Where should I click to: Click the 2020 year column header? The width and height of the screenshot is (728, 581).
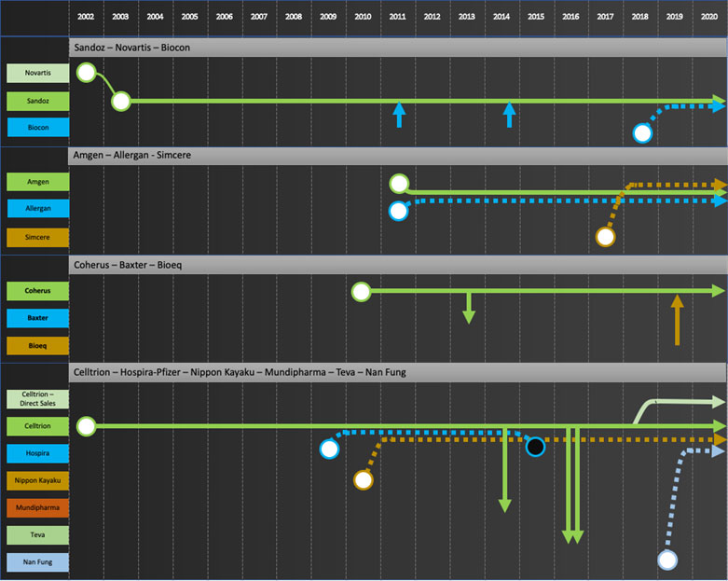709,17
